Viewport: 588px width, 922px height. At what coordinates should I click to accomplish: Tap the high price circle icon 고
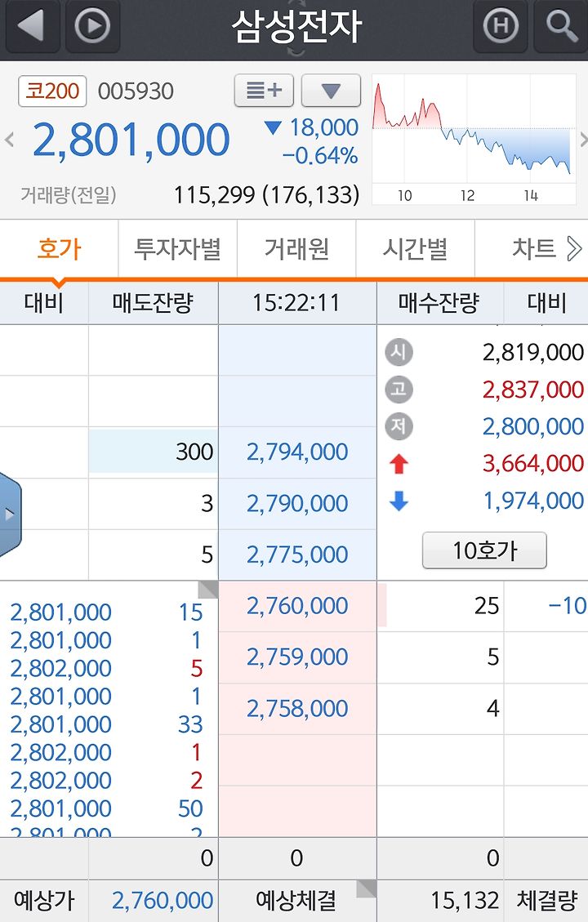coord(399,390)
